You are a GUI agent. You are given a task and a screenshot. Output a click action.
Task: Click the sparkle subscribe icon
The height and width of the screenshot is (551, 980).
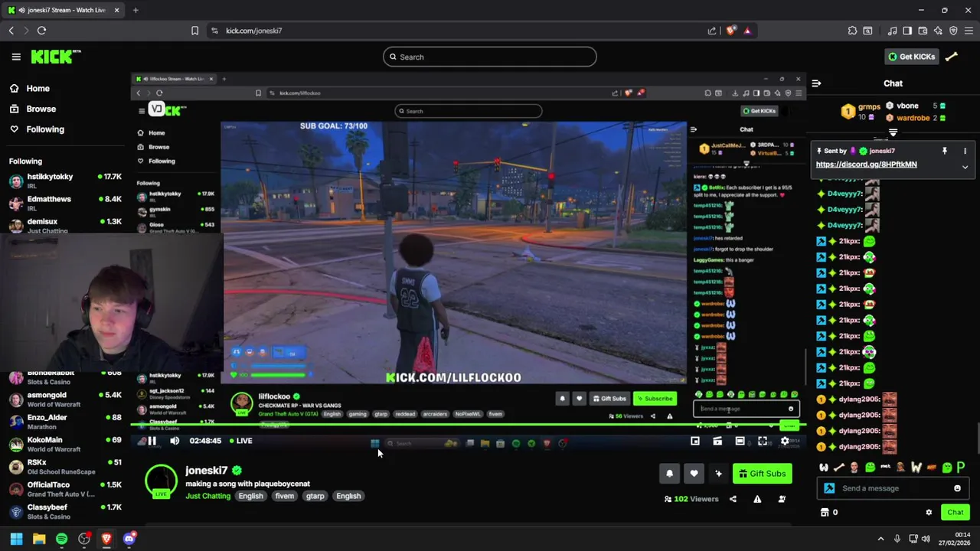point(718,474)
